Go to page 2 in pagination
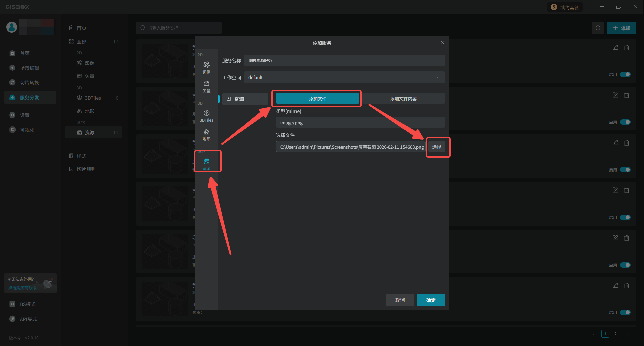Image resolution: width=644 pixels, height=346 pixels. [x=615, y=334]
